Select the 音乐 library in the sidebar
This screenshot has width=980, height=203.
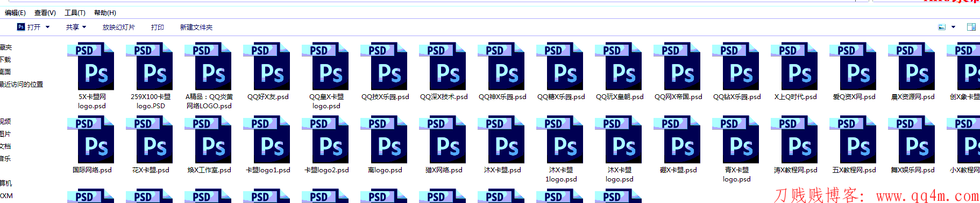pyautogui.click(x=5, y=159)
